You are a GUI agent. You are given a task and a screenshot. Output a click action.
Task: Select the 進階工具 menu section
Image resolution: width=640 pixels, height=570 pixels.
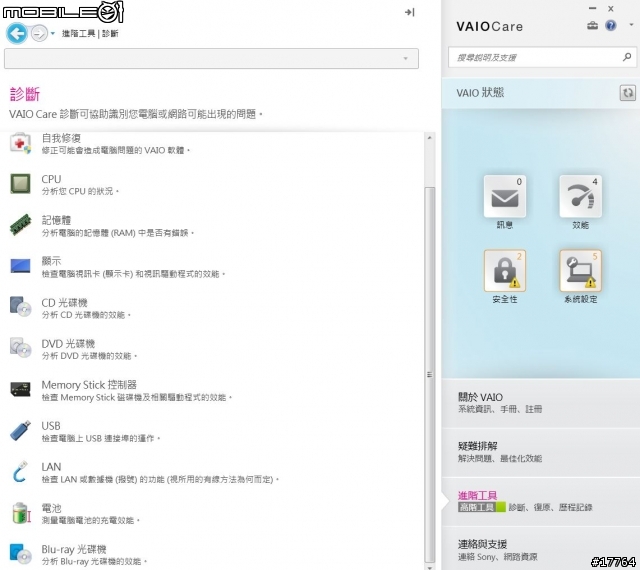[541, 501]
